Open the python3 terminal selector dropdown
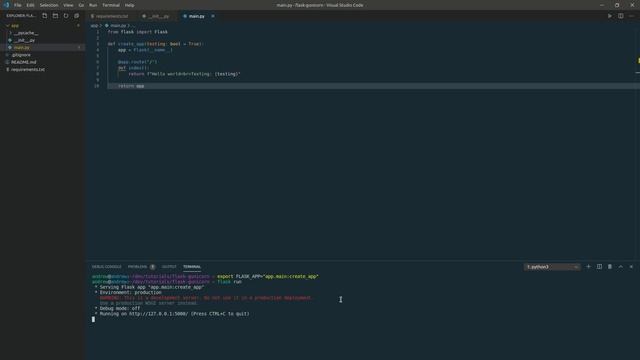The height and width of the screenshot is (360, 640). tap(552, 267)
